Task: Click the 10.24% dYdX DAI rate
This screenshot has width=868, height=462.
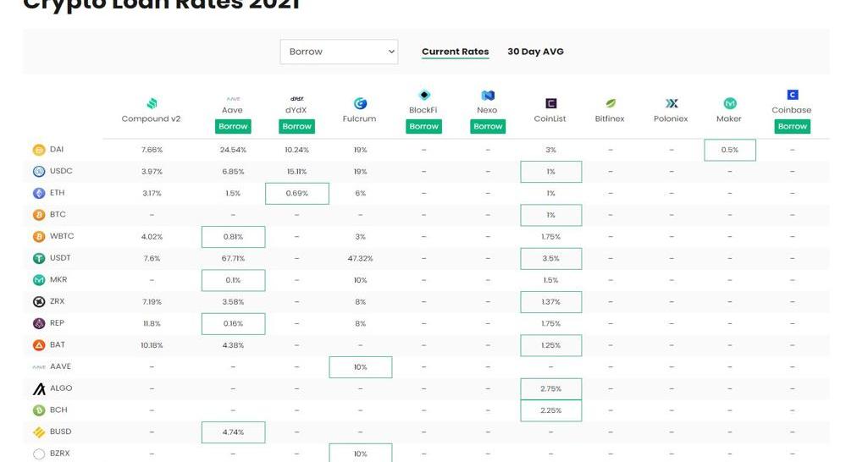Action: click(296, 150)
